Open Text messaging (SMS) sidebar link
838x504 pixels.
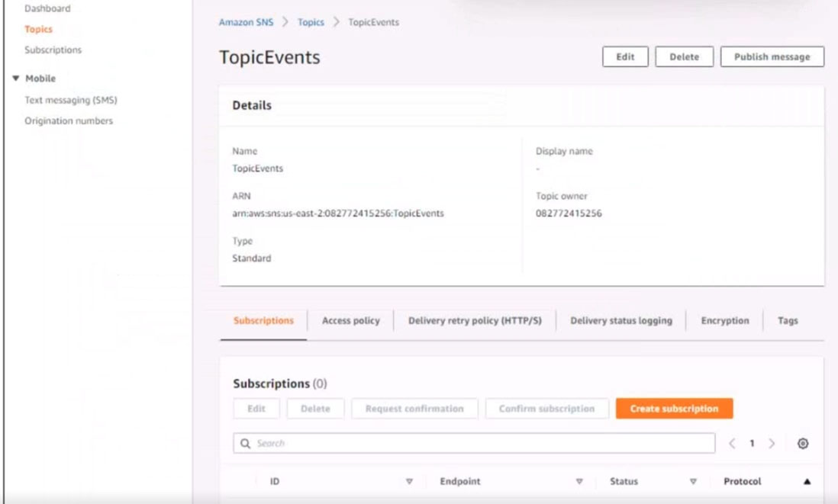pyautogui.click(x=70, y=100)
